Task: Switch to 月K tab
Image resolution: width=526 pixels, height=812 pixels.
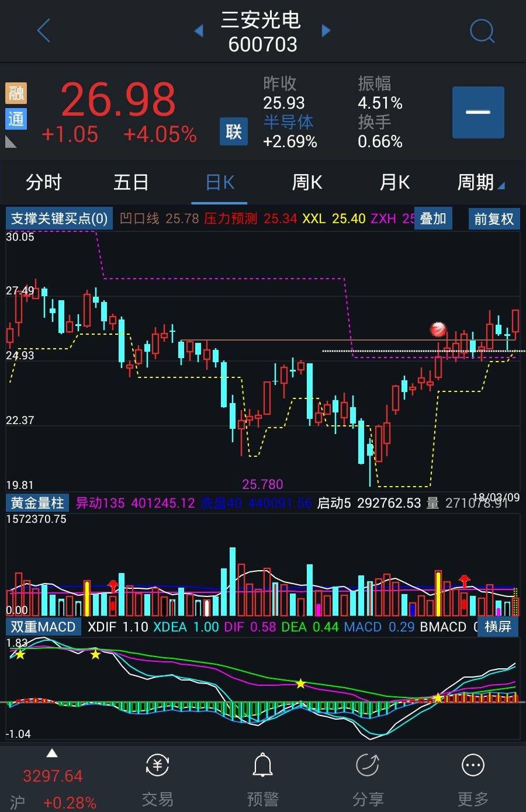Action: [x=394, y=183]
